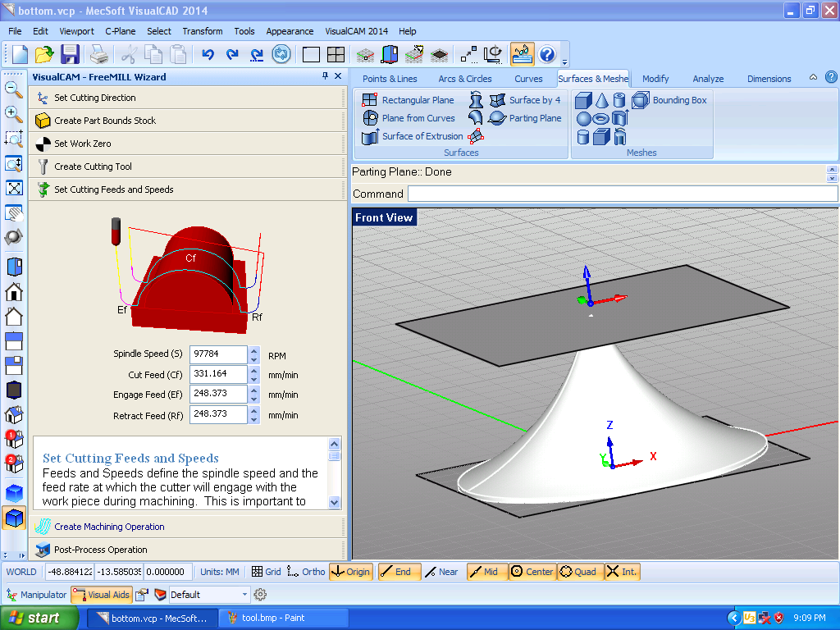Click the Undo arrow icon
Image resolution: width=840 pixels, height=630 pixels.
click(x=208, y=54)
